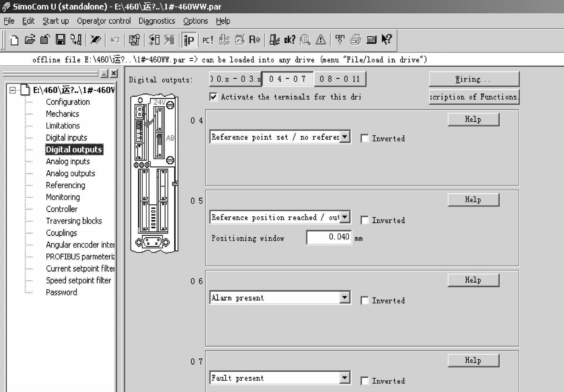Viewport: 564px width, 392px height.
Task: Click Help button for output O7
Action: 473,360
